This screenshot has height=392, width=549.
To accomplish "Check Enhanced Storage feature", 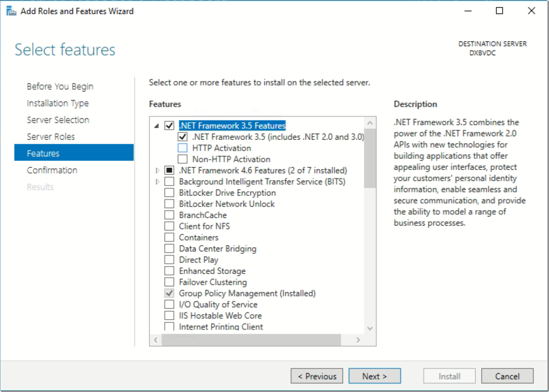I will point(169,271).
